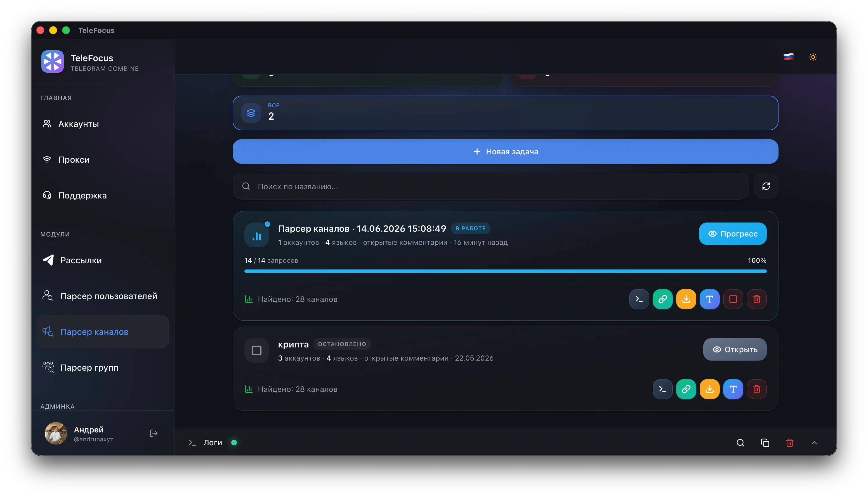
Task: Copy logs with the copy icon
Action: [765, 443]
